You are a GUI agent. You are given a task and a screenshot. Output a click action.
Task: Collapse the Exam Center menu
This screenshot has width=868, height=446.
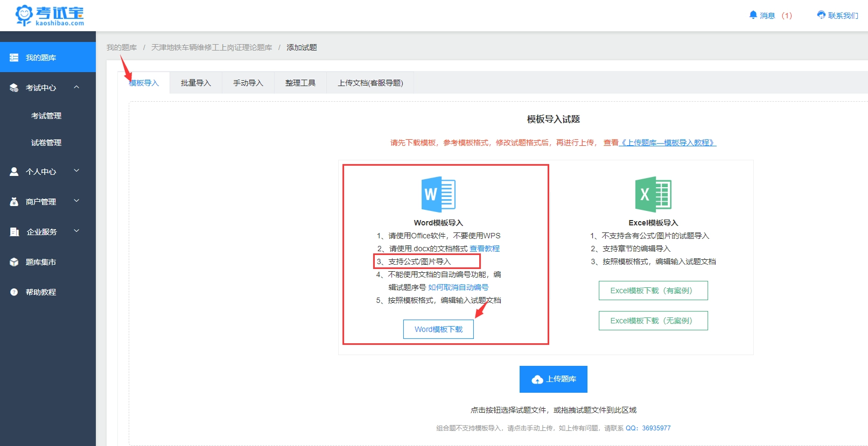coord(76,87)
